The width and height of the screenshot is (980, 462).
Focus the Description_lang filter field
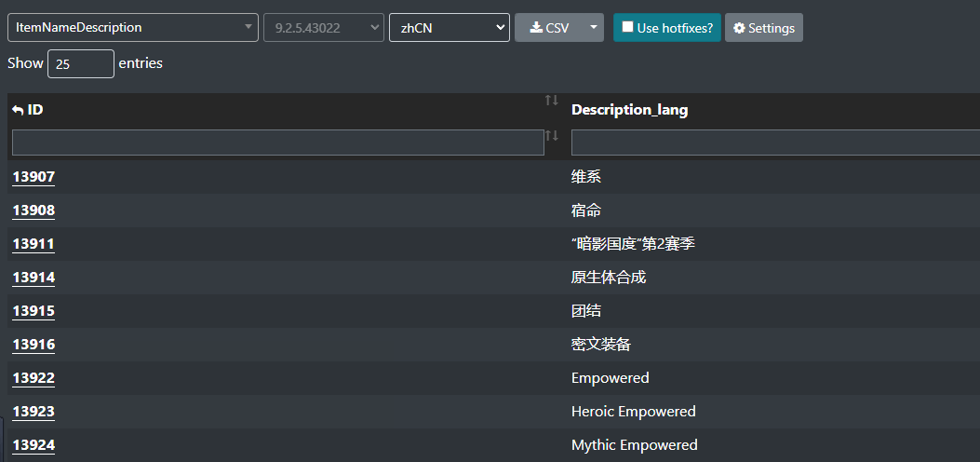(x=775, y=143)
